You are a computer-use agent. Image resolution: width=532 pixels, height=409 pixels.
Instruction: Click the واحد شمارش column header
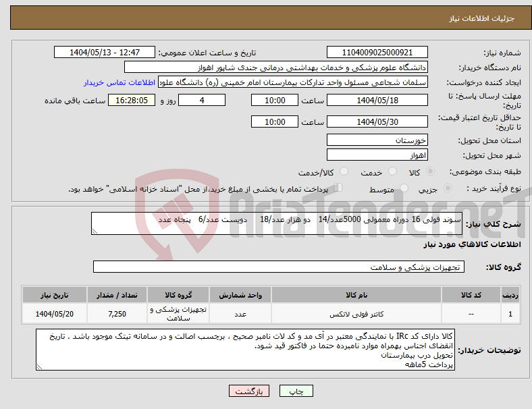tap(240, 295)
